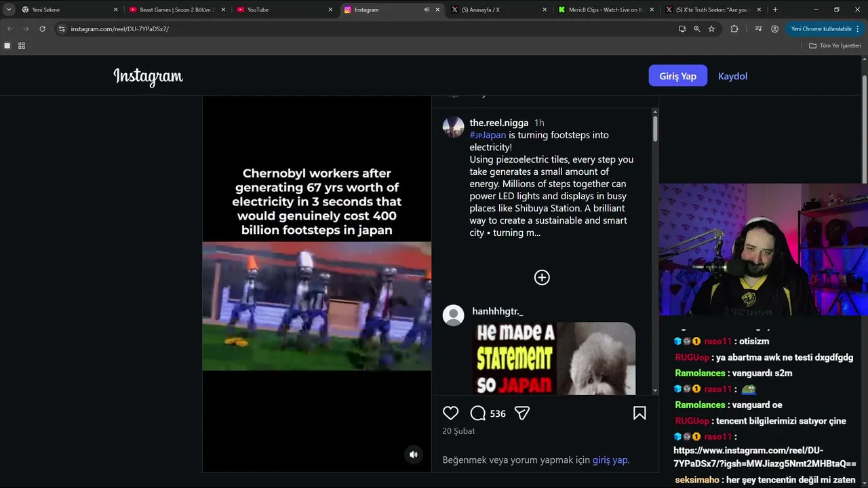This screenshot has height=488, width=868.
Task: Click the webcam overlay of the streamer
Action: (764, 249)
